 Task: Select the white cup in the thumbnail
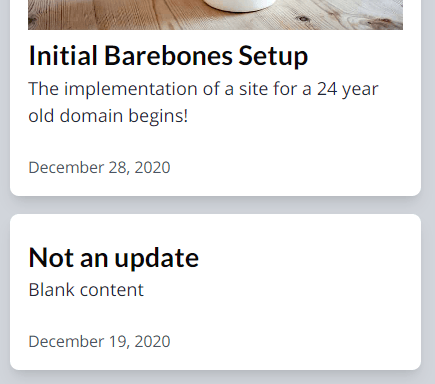[x=239, y=5]
